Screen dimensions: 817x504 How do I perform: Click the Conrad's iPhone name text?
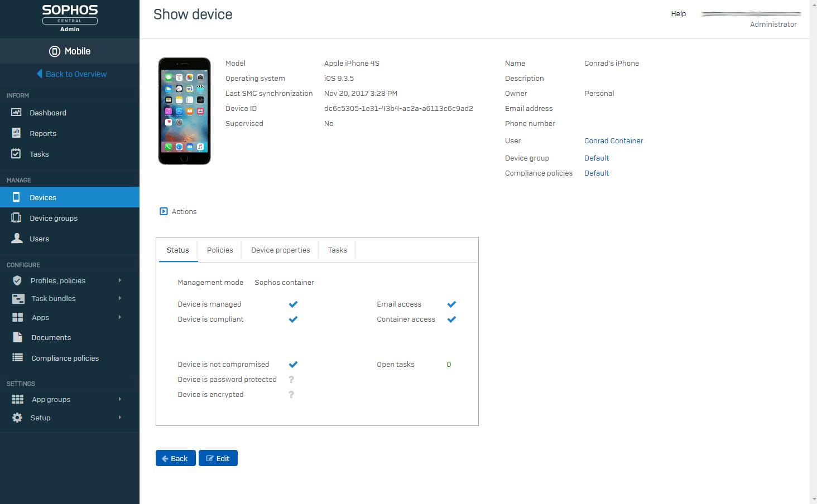coord(611,64)
